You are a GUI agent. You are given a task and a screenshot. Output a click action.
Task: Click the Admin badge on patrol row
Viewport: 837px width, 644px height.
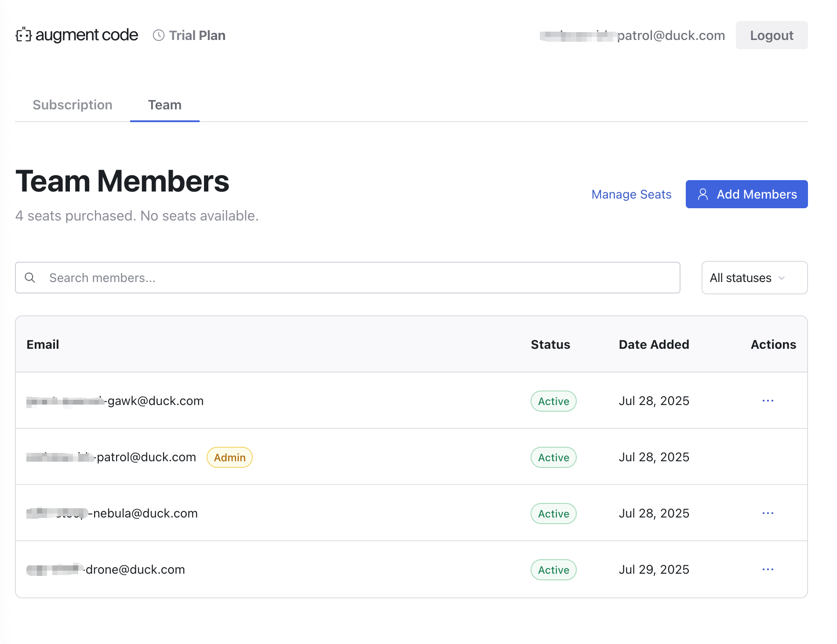click(x=229, y=457)
